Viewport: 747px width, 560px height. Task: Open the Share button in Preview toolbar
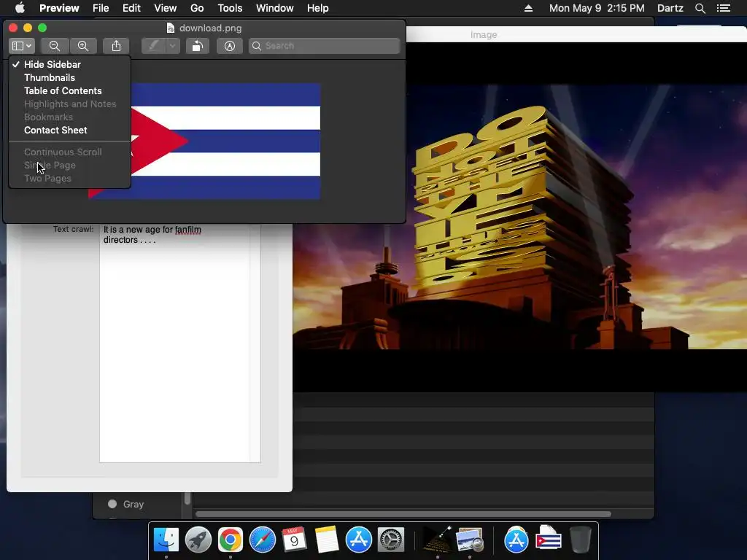116,46
